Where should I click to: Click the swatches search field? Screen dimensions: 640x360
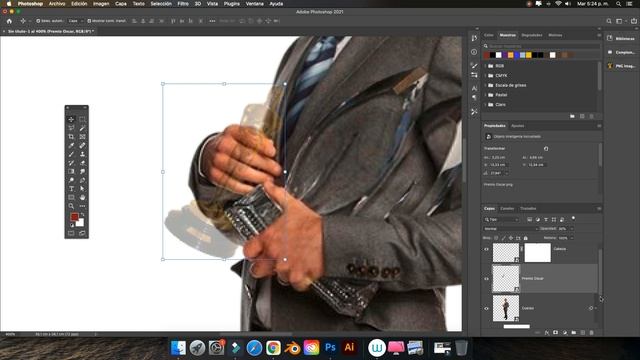pyautogui.click(x=542, y=46)
